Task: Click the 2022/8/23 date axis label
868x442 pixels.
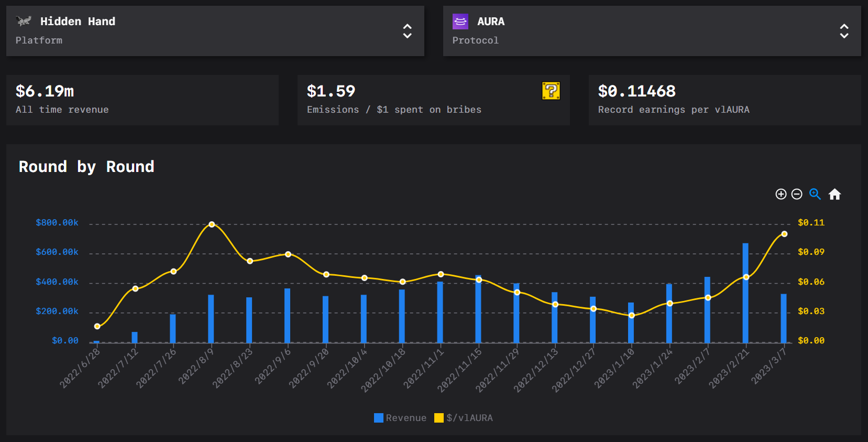Action: [x=233, y=368]
